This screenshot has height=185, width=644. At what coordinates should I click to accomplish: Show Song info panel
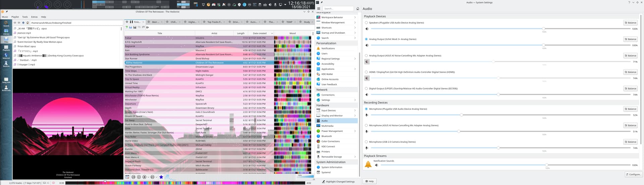6,80
